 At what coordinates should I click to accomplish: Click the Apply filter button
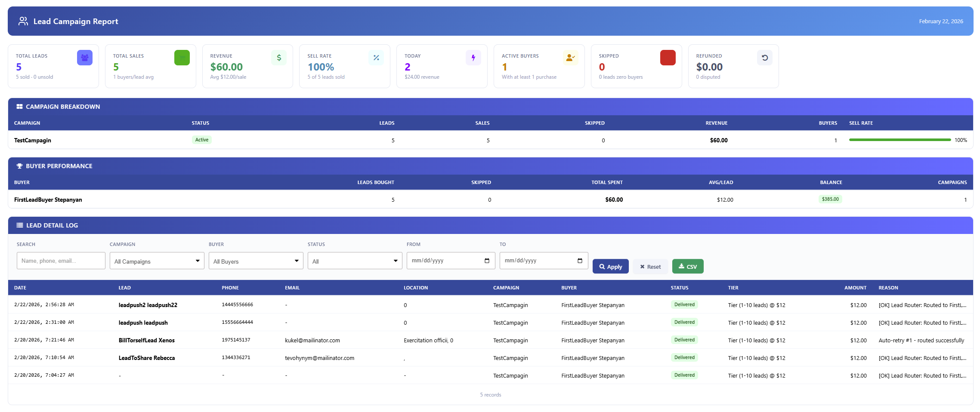pyautogui.click(x=610, y=266)
